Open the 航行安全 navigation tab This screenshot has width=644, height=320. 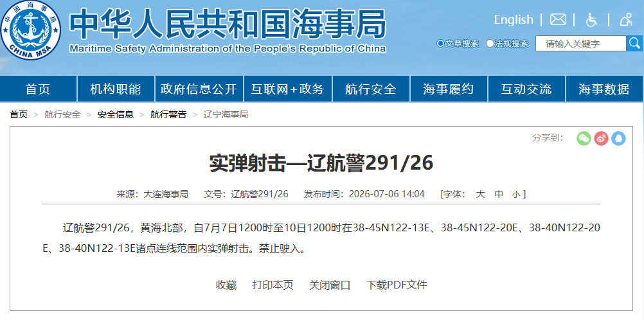370,89
